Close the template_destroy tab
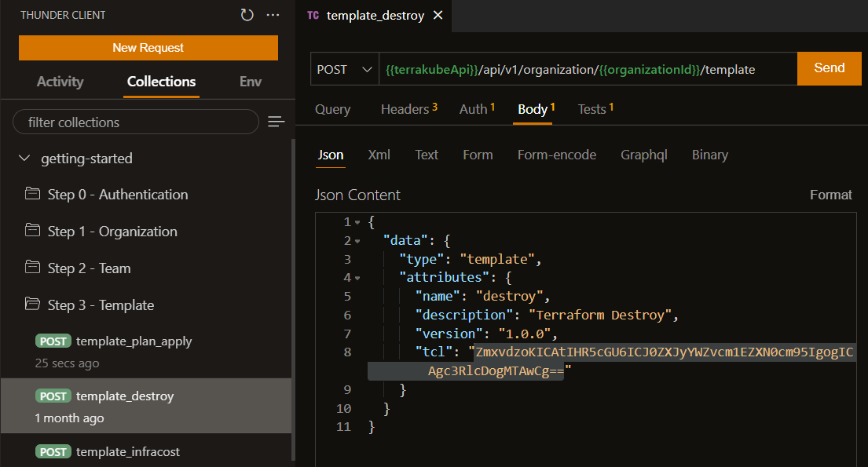Viewport: 868px width, 467px height. click(x=438, y=15)
